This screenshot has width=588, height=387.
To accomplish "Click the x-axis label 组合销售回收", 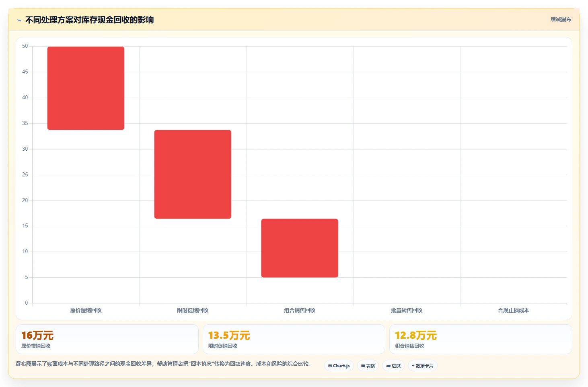I will 300,310.
